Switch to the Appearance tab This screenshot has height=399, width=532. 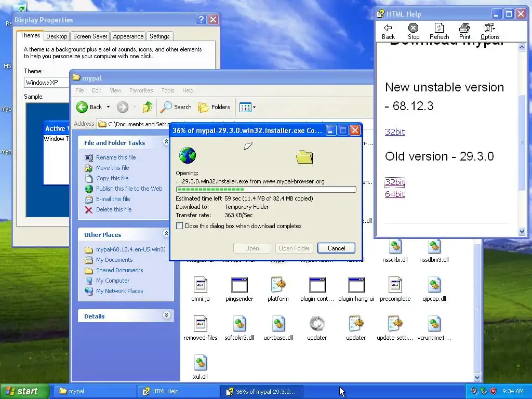pyautogui.click(x=128, y=36)
